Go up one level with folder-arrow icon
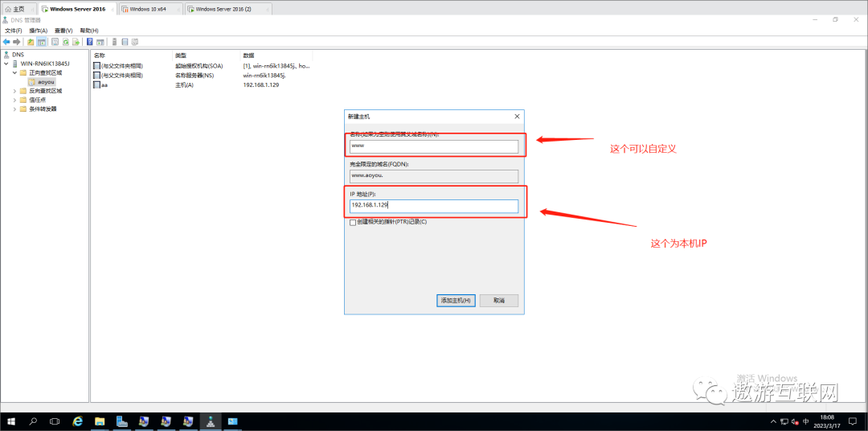The image size is (868, 431). (31, 42)
